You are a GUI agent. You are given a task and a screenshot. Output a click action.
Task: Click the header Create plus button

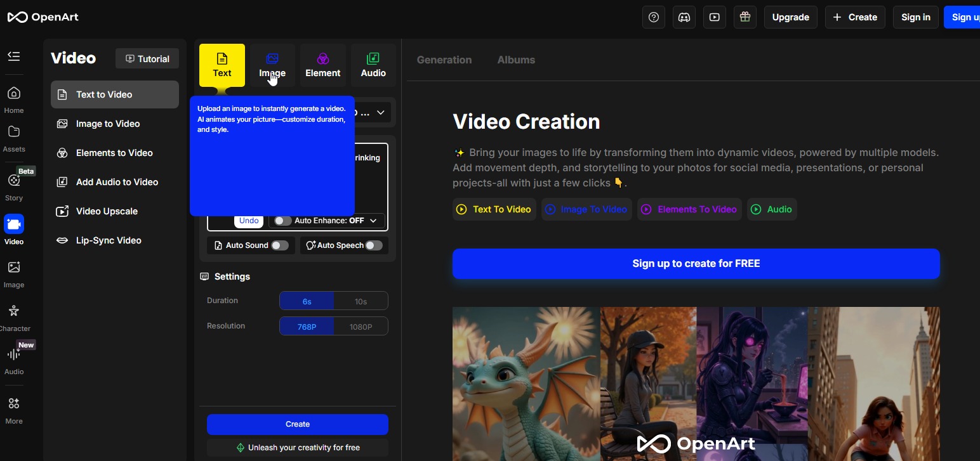[x=855, y=17]
